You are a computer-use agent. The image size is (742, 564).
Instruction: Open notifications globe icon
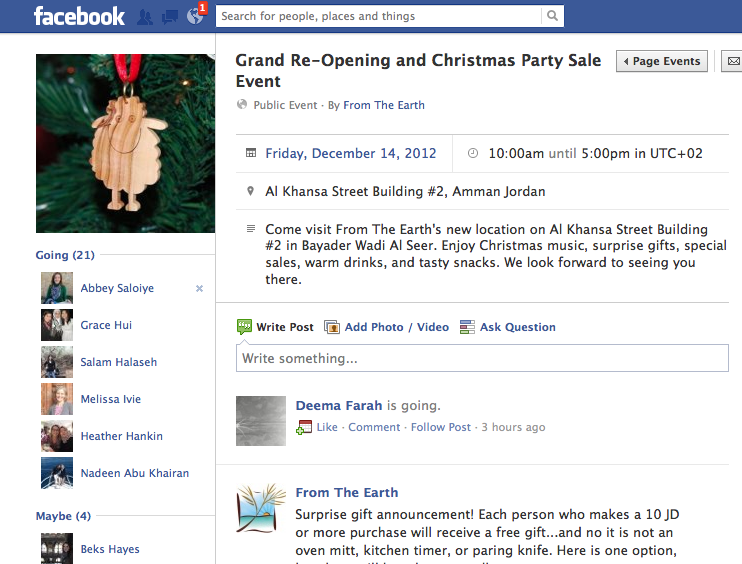[x=195, y=17]
